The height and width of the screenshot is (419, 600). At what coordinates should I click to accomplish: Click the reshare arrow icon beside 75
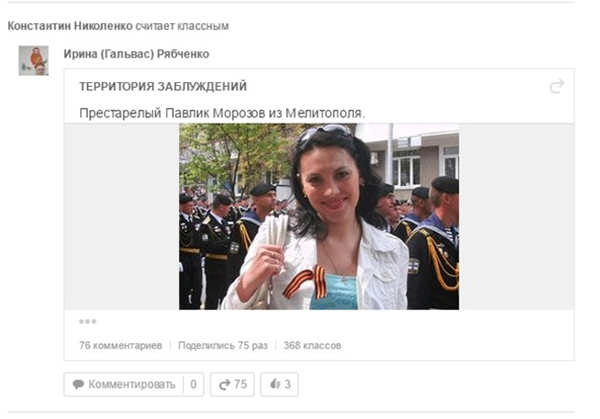(224, 384)
